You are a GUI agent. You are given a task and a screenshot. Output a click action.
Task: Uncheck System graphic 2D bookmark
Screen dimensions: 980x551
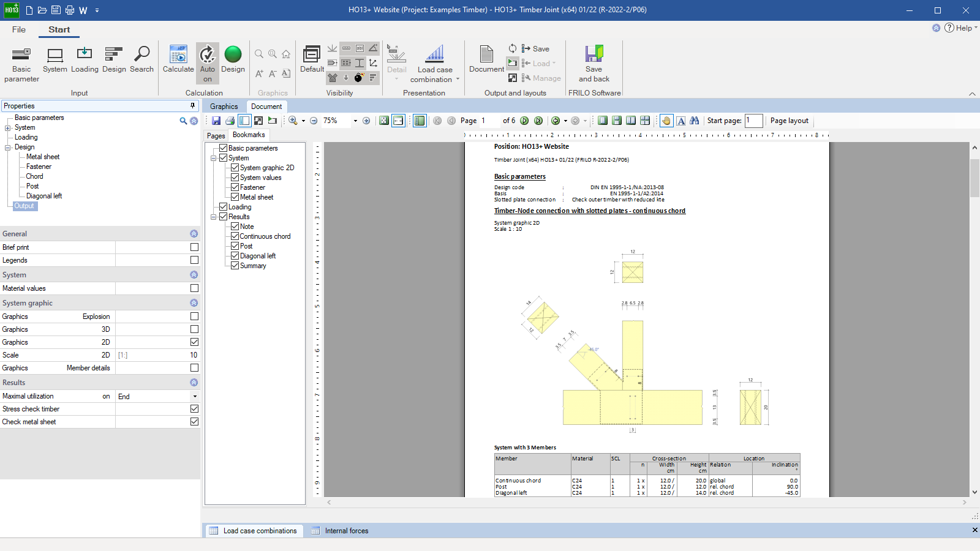235,167
